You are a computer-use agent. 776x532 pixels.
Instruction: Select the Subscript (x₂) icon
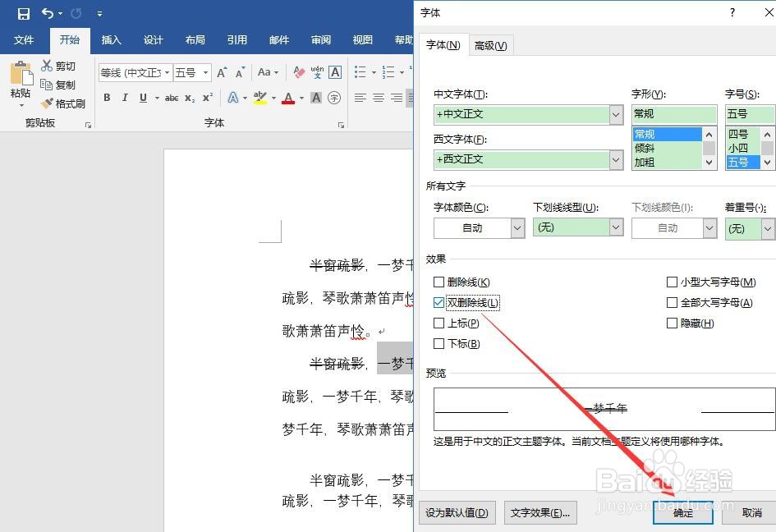[x=190, y=98]
